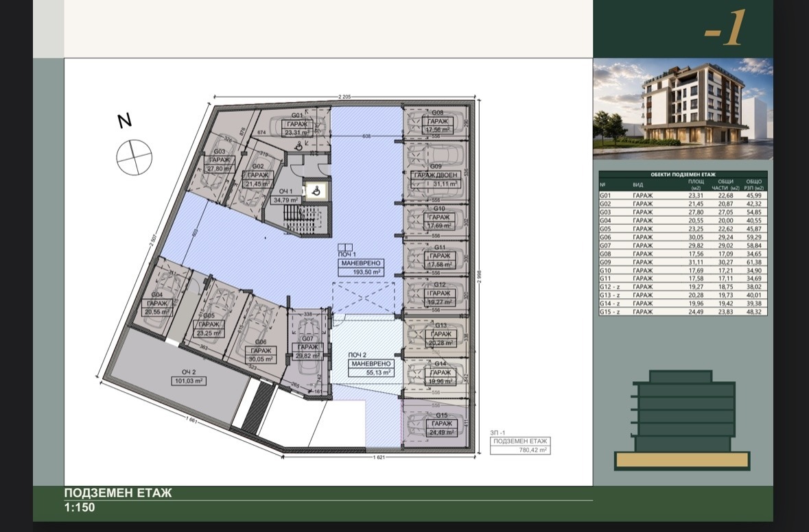Screen dimensions: 809x532
Task: Click the ПОДЗЕМЕН ЕТАЖ 780,42 m² area box
Action: [x=520, y=446]
